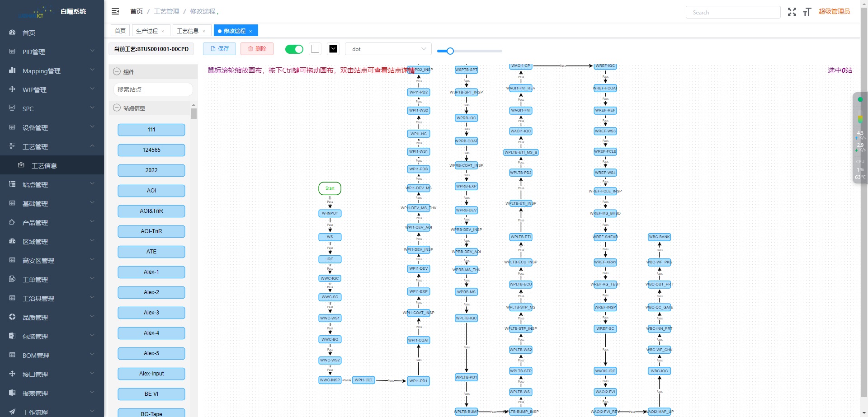This screenshot has width=868, height=417.
Task: Click the 站点管理 sidebar icon
Action: pos(12,184)
